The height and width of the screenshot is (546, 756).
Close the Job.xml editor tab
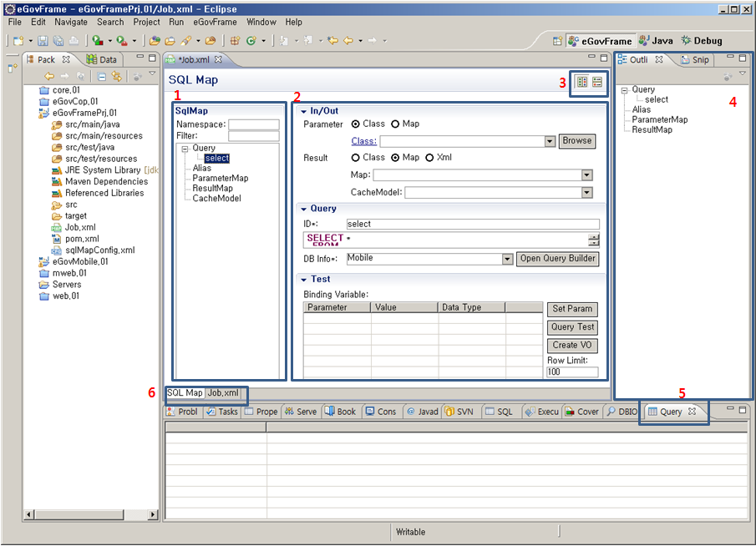219,59
